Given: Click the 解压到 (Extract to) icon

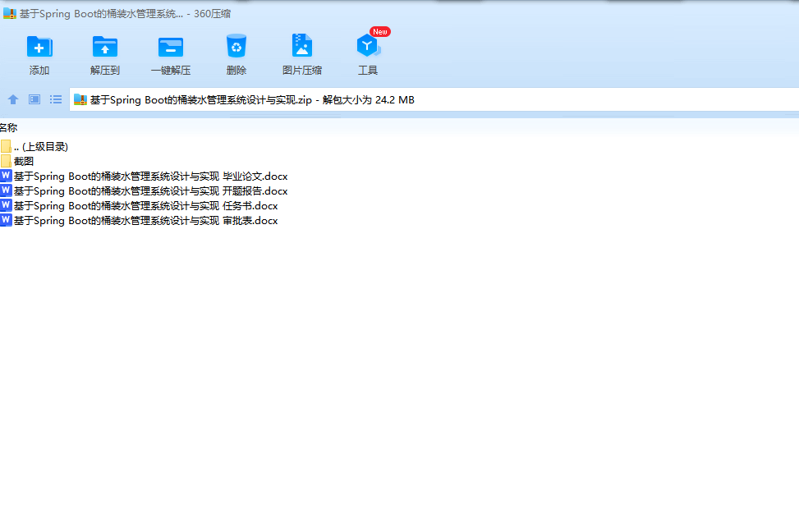Looking at the screenshot, I should 105,47.
